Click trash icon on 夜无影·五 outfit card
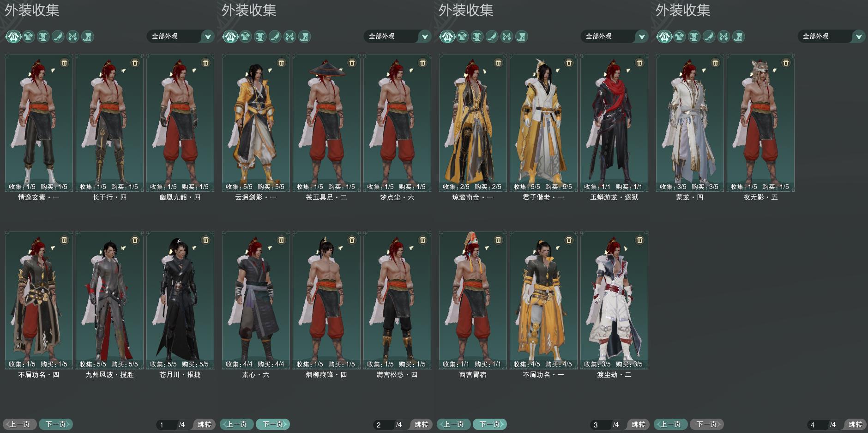 (786, 62)
